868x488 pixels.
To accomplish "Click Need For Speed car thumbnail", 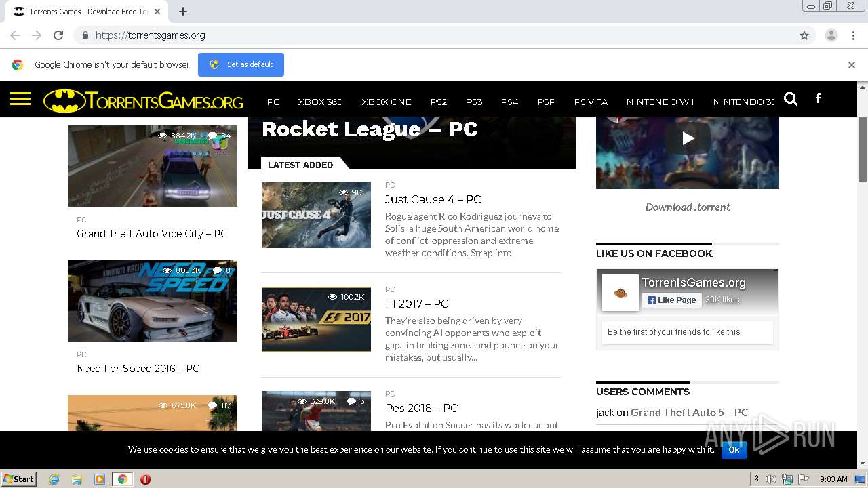I will pyautogui.click(x=153, y=301).
